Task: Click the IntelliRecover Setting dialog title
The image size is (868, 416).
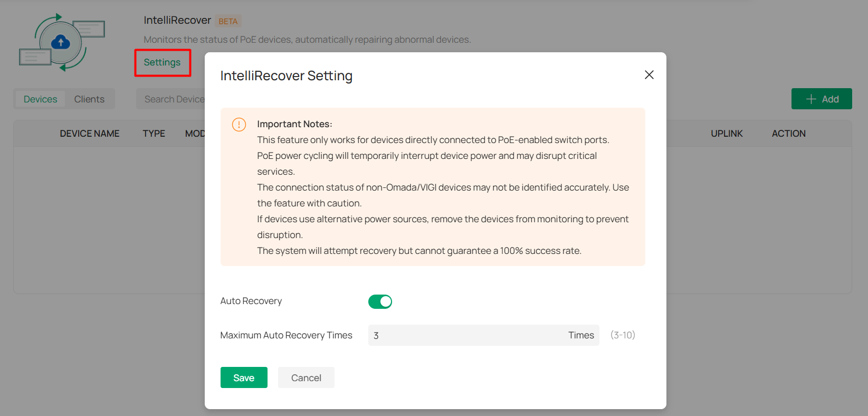Action: pos(287,75)
